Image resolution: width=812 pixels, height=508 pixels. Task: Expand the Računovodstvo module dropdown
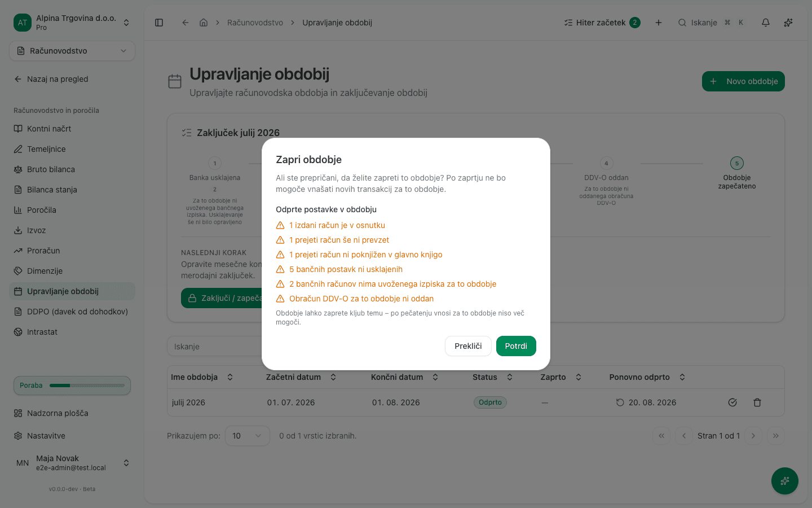pyautogui.click(x=72, y=51)
